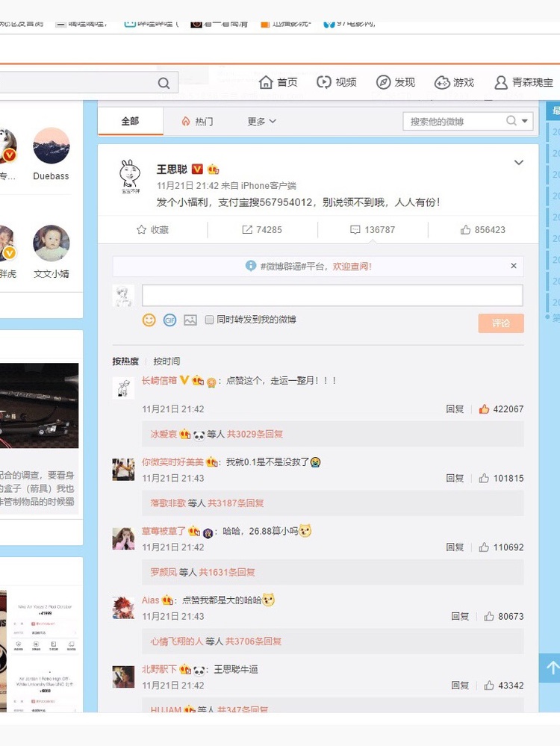Click the info icon in 微博辟谣 banner
This screenshot has height=746, width=560.
point(250,266)
